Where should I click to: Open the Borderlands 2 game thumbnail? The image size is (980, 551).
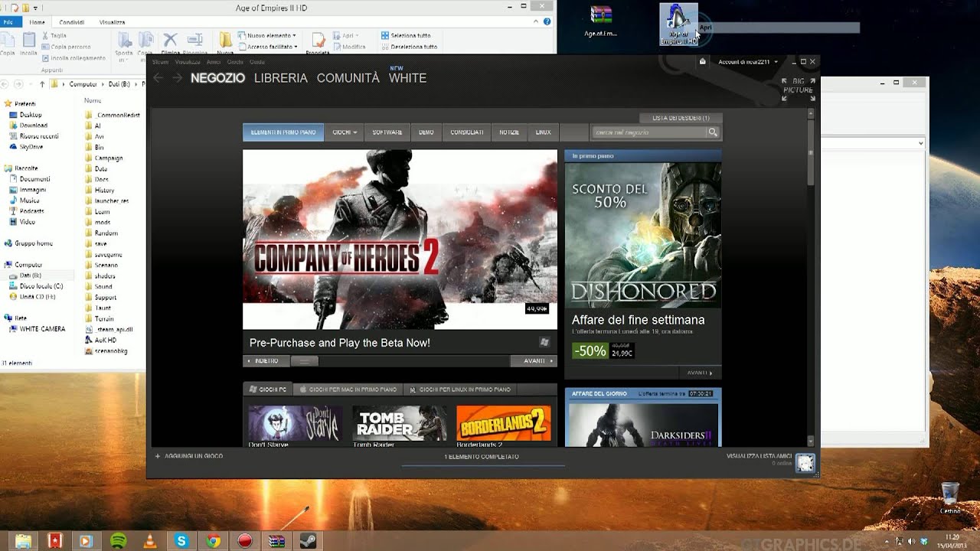pyautogui.click(x=503, y=423)
